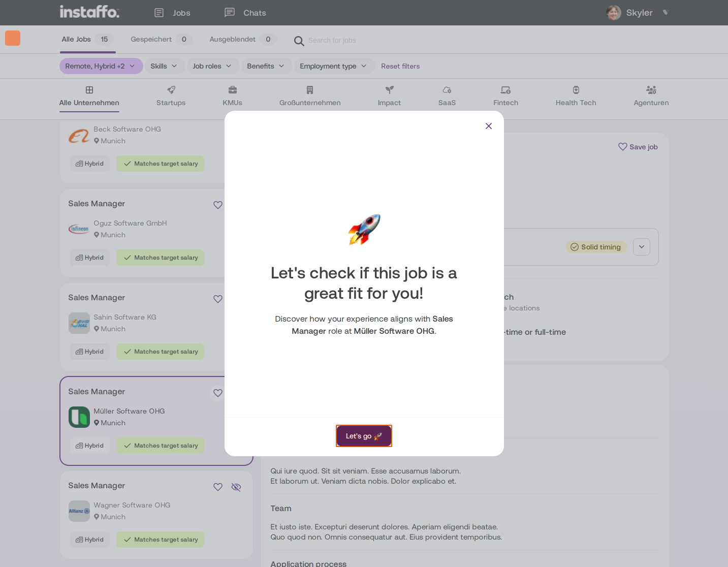Open Skyler's profile menu
Screen dimensions: 728x567
tap(637, 13)
